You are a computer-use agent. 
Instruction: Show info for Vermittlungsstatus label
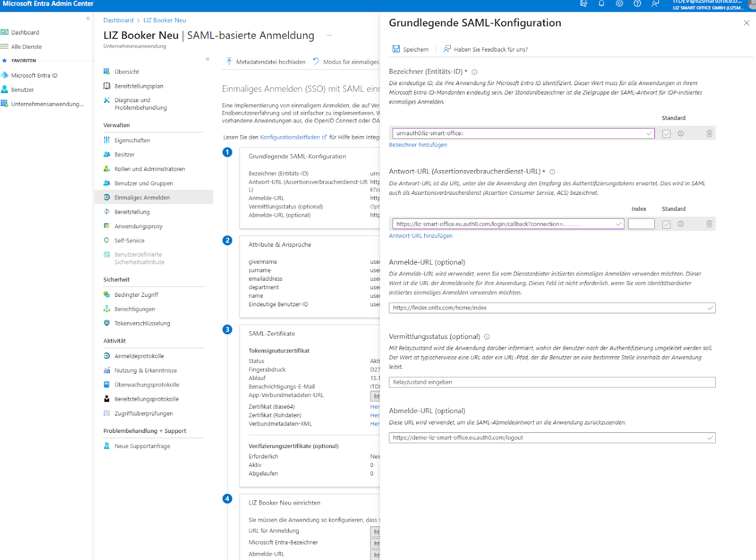coord(487,337)
